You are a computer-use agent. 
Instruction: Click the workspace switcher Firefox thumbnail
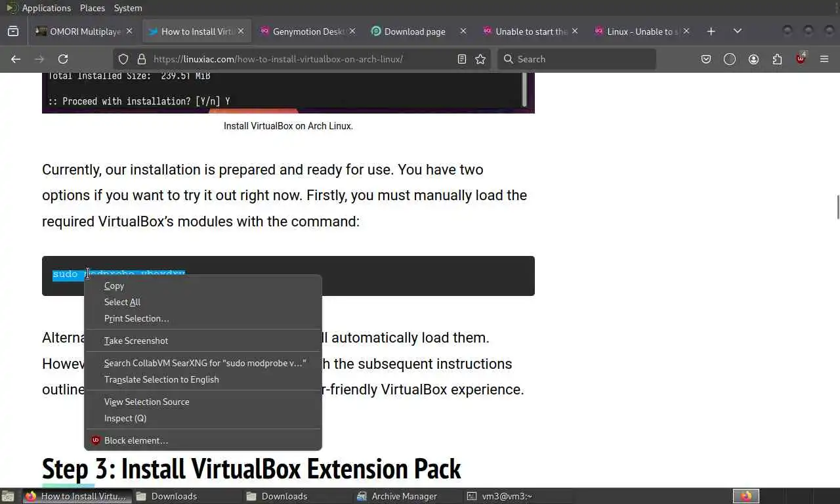(746, 496)
